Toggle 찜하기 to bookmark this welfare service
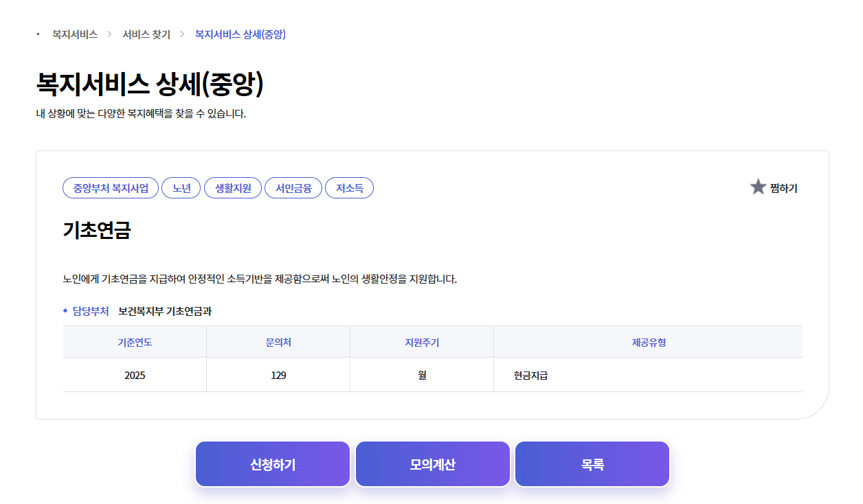The image size is (863, 504). (784, 187)
